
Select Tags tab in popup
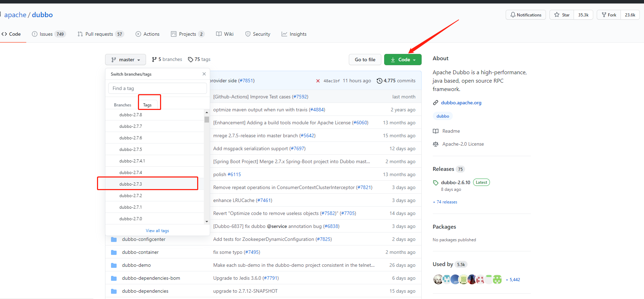click(x=147, y=105)
